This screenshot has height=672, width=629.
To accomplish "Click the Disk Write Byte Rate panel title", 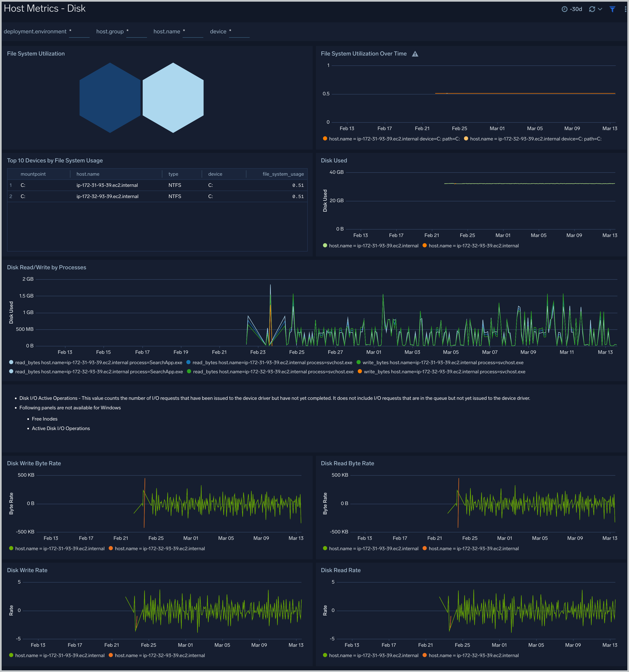I will [x=34, y=463].
